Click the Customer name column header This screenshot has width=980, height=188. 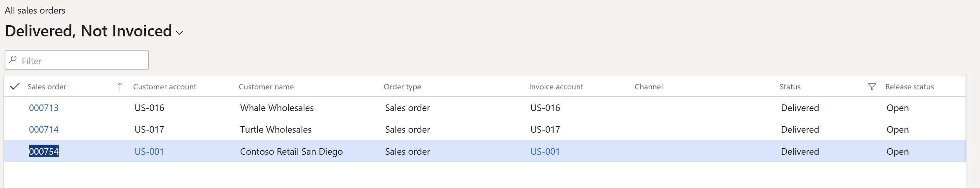[x=266, y=87]
